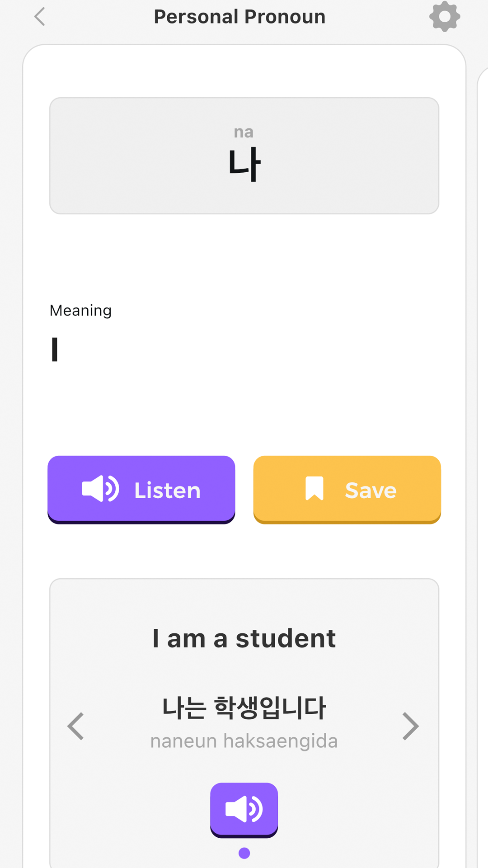Tap the Korean word 나

tap(244, 164)
